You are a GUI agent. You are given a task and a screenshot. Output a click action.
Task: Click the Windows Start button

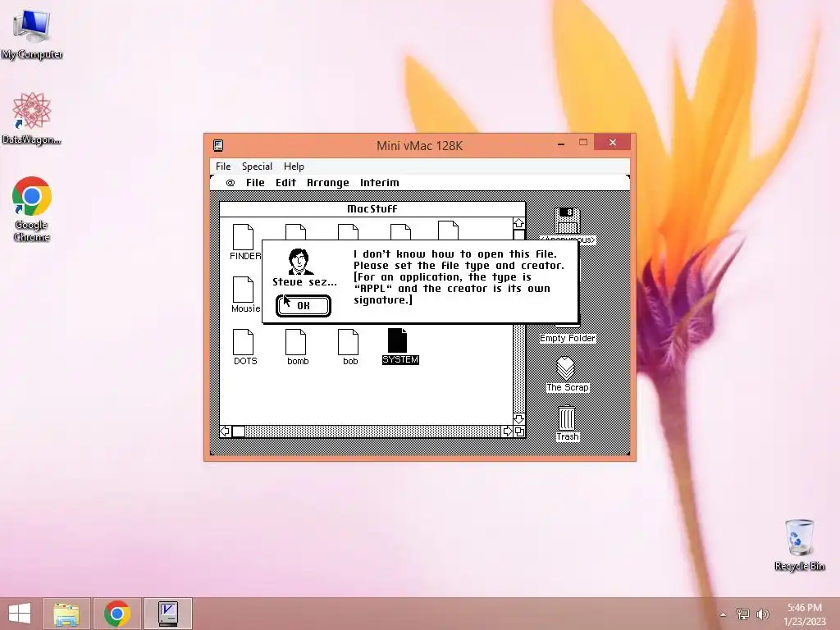20,614
